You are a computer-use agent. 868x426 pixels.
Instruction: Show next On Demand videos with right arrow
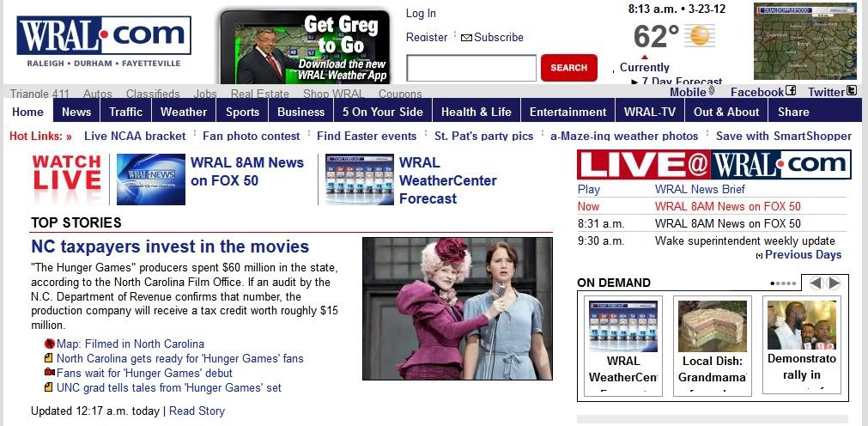[833, 283]
